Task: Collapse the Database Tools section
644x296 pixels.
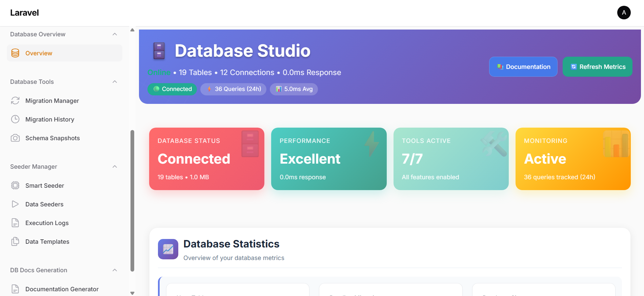Action: coord(115,82)
